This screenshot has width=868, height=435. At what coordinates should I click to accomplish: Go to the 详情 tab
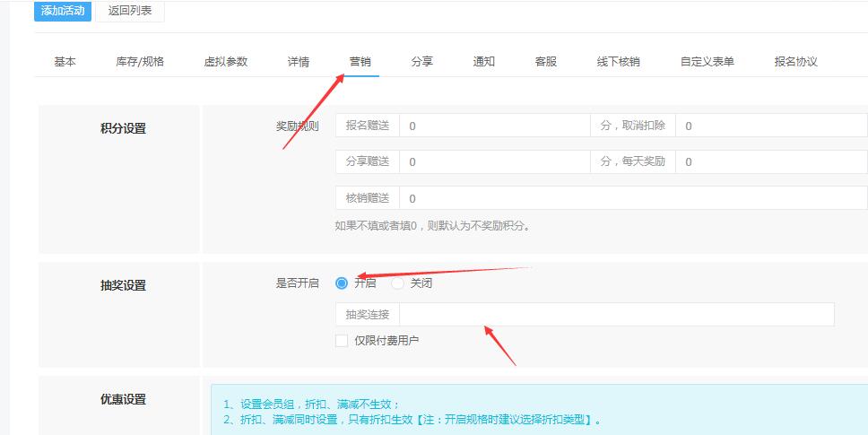[299, 62]
